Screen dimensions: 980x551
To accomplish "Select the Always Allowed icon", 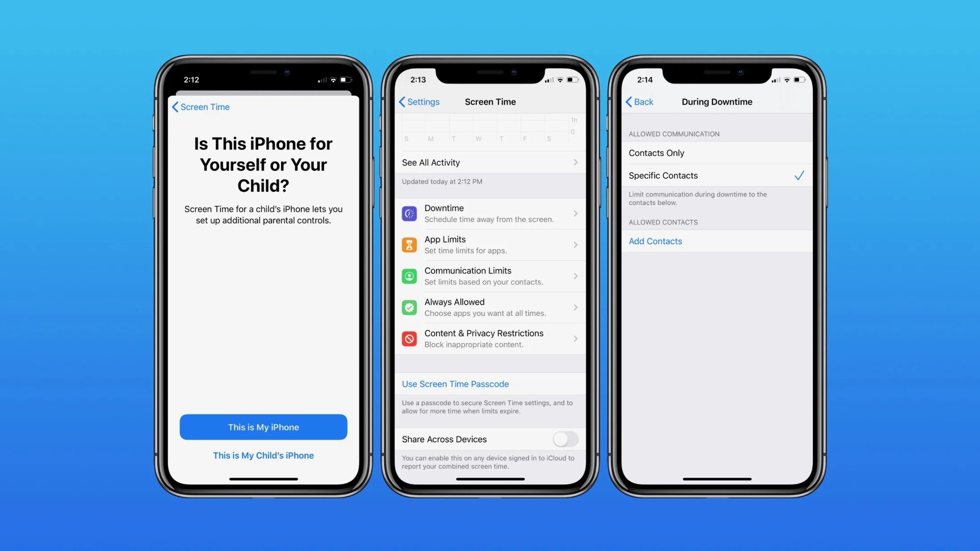I will click(x=410, y=307).
